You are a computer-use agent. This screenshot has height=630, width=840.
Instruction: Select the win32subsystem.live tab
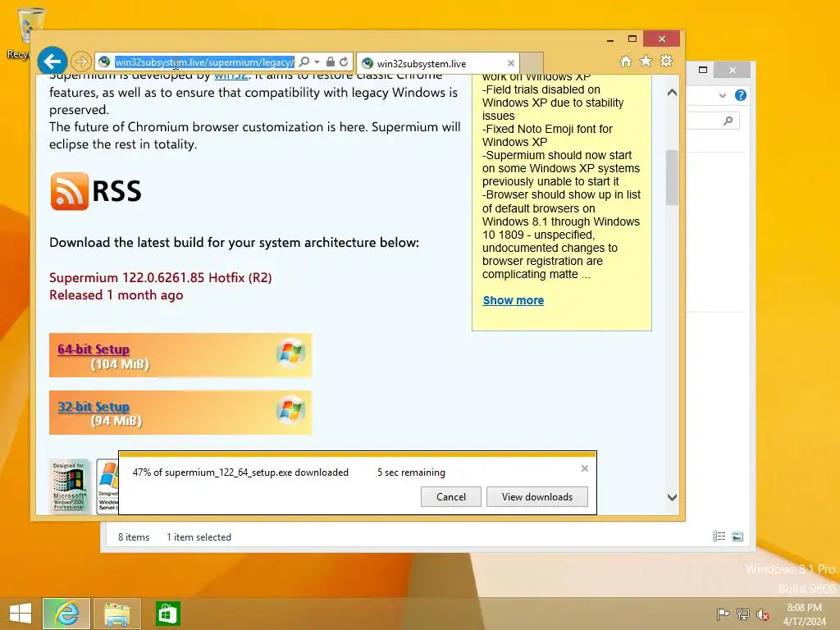tap(438, 63)
